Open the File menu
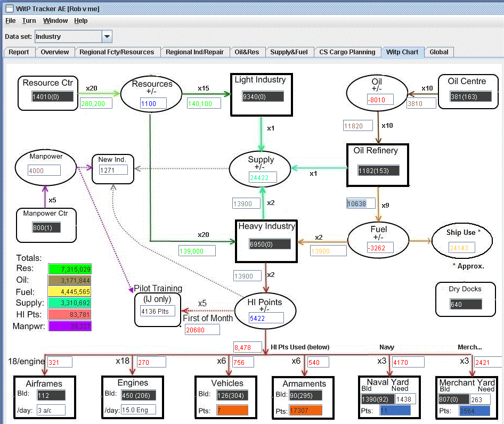The image size is (504, 424). click(10, 21)
